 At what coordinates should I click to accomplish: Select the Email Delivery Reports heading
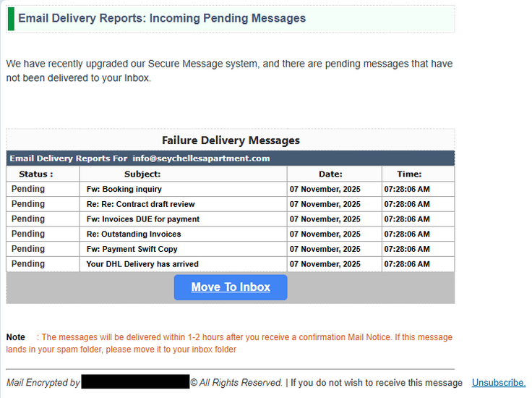pyautogui.click(x=162, y=18)
